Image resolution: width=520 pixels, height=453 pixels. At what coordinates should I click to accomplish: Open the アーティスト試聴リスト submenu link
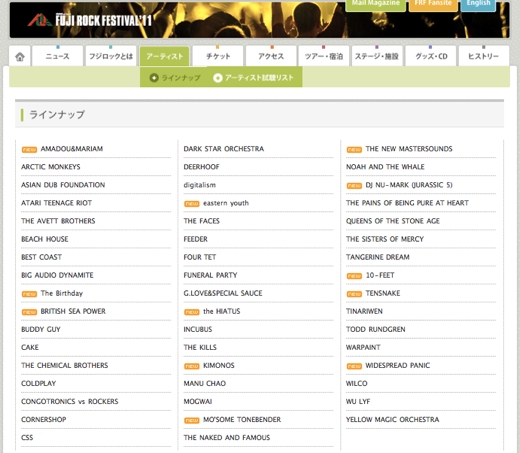[x=253, y=78]
